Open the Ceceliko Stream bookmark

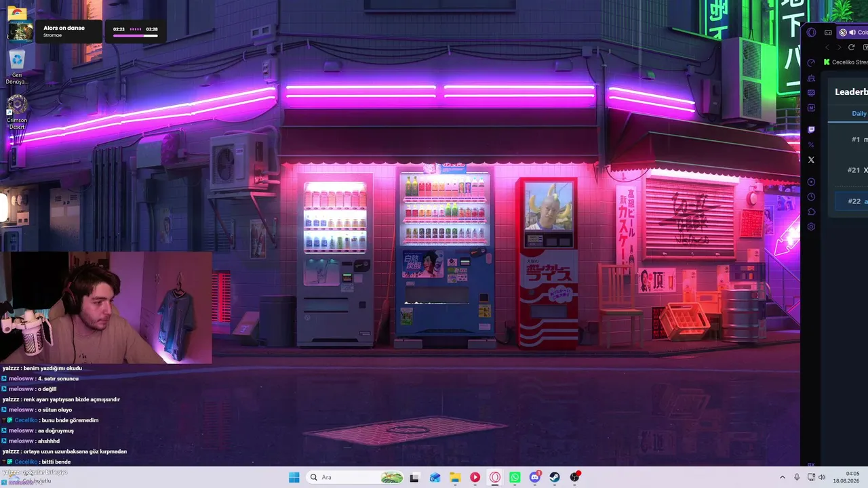pyautogui.click(x=846, y=62)
